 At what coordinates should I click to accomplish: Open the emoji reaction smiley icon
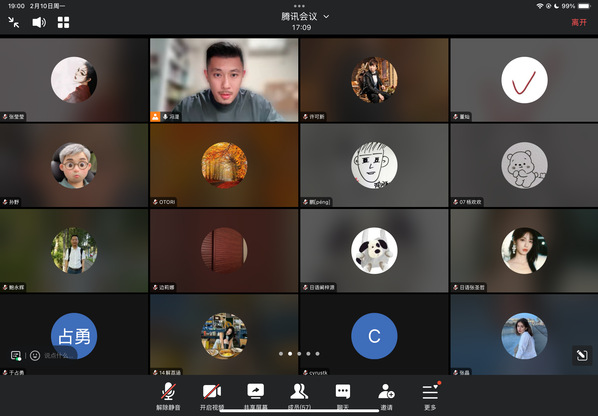[x=35, y=355]
